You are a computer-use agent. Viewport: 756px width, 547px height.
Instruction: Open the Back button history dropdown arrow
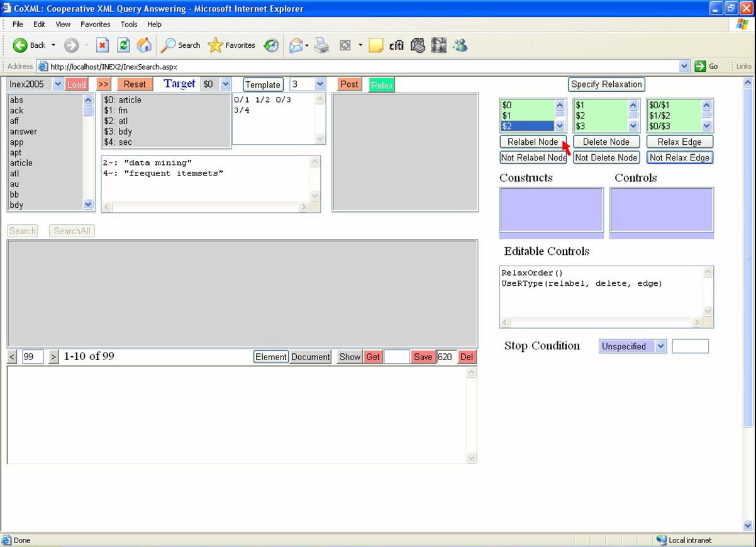[53, 45]
